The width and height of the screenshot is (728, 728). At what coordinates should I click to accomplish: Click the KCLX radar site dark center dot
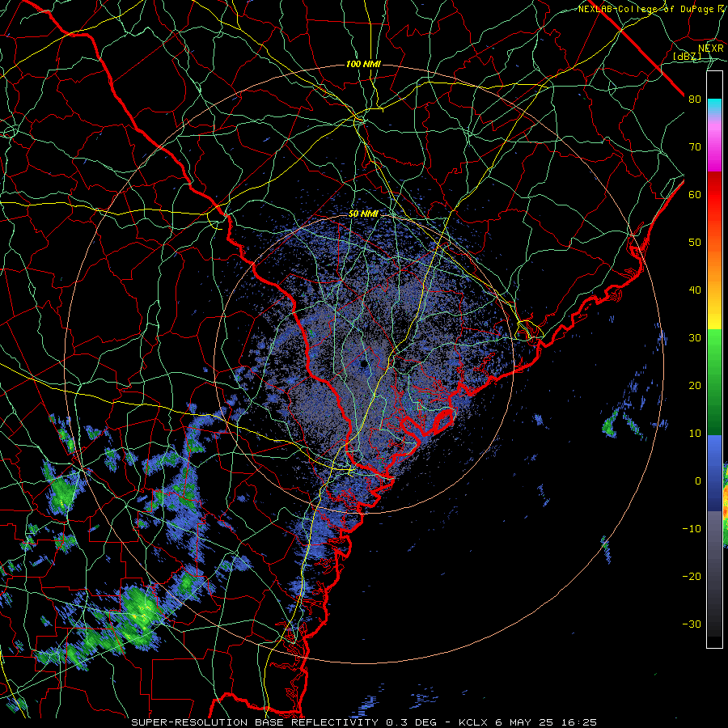point(363,364)
